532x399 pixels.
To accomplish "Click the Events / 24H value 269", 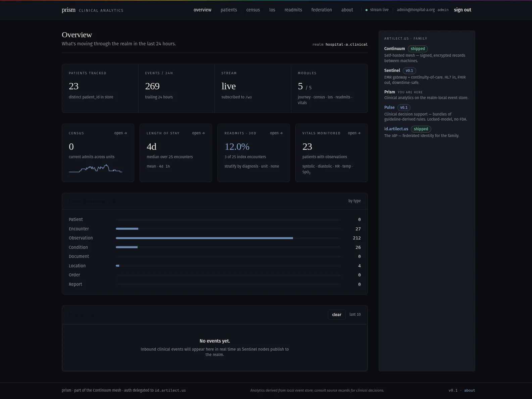I will point(152,86).
